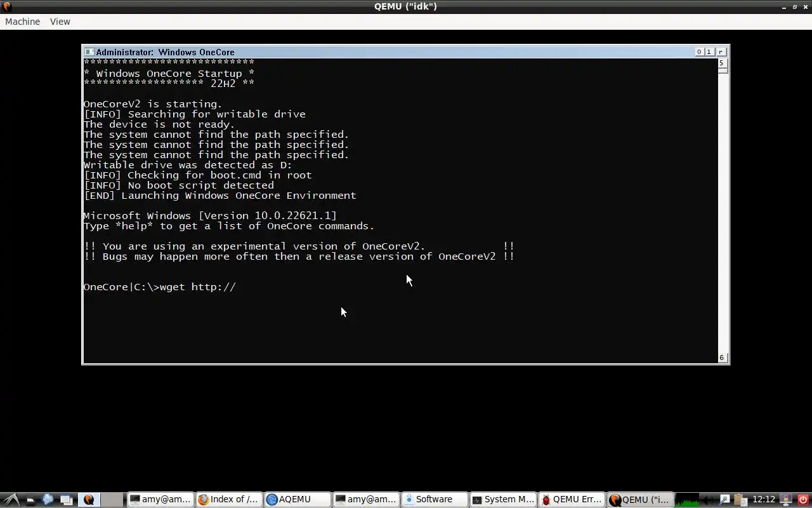Click '[INFO] No boot script detected' line
The height and width of the screenshot is (508, 812).
click(x=178, y=185)
